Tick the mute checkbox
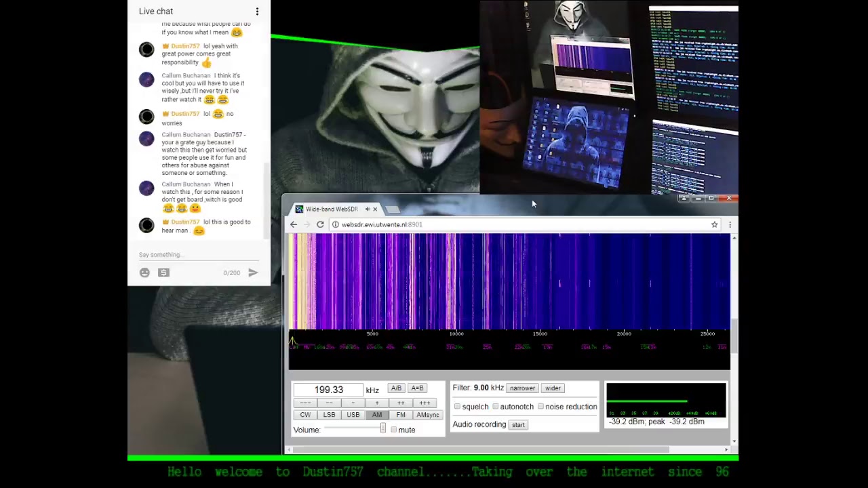The height and width of the screenshot is (488, 868). point(393,430)
